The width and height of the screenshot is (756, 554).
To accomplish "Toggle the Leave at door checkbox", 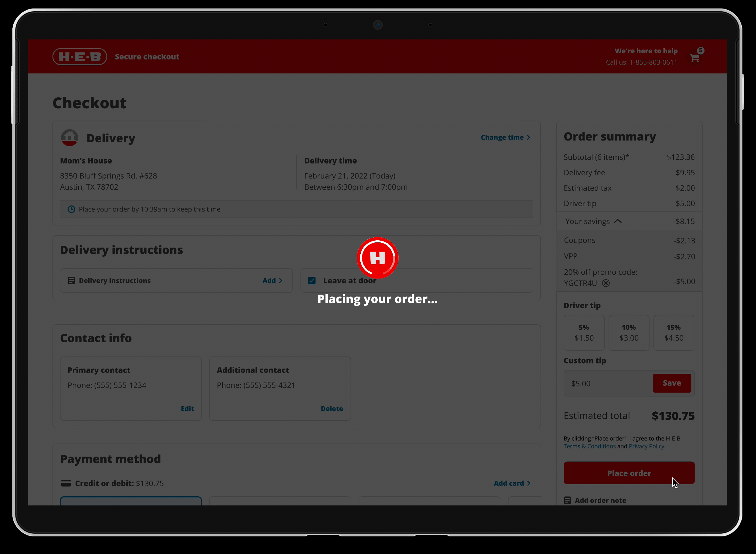I will coord(312,281).
